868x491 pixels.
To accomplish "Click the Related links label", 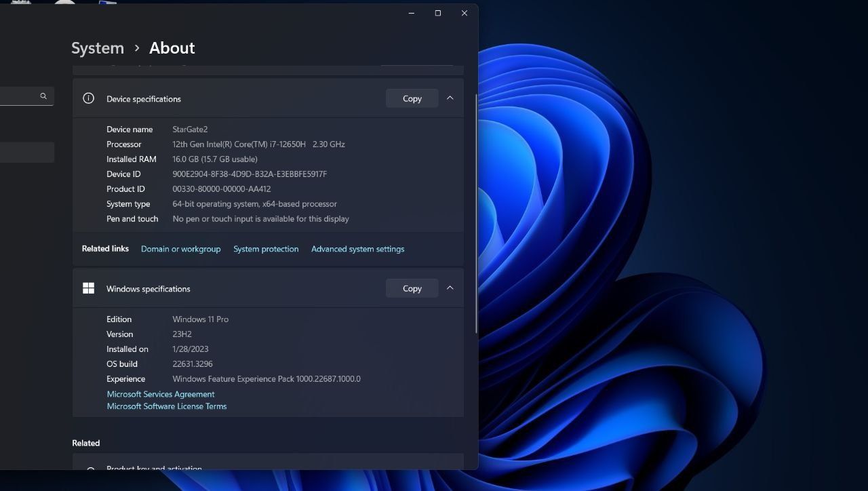I will (x=105, y=249).
